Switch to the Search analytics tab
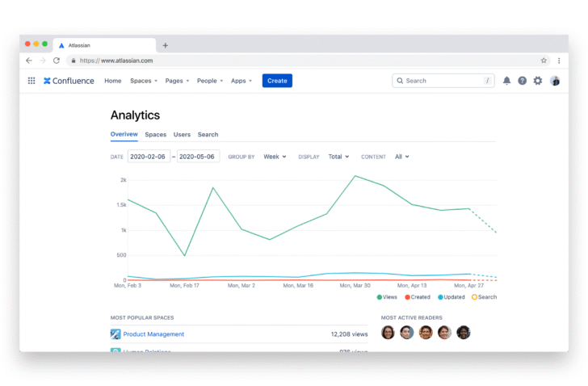588x386 pixels. [208, 135]
